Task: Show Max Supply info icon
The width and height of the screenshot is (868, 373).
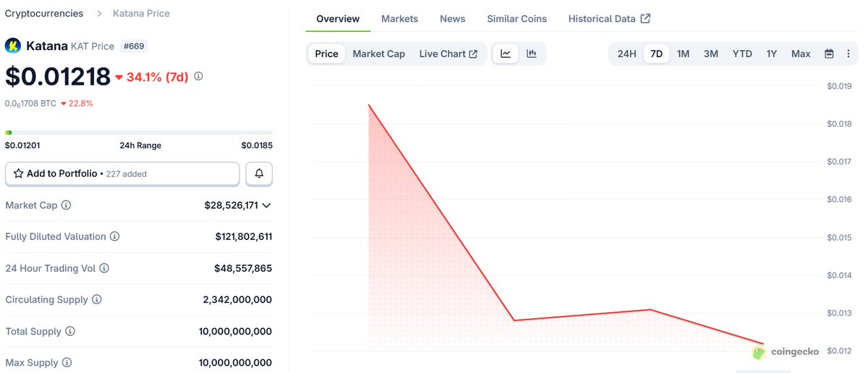Action: tap(67, 363)
